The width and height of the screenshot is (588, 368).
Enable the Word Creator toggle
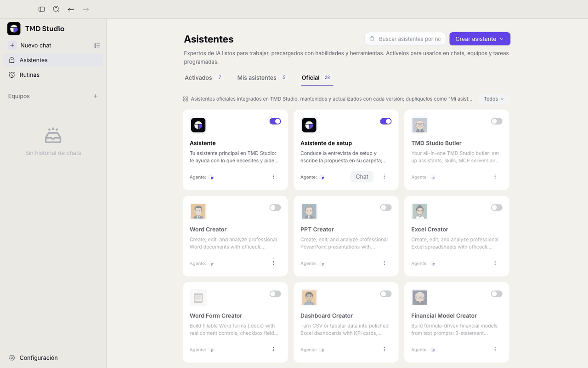275,207
